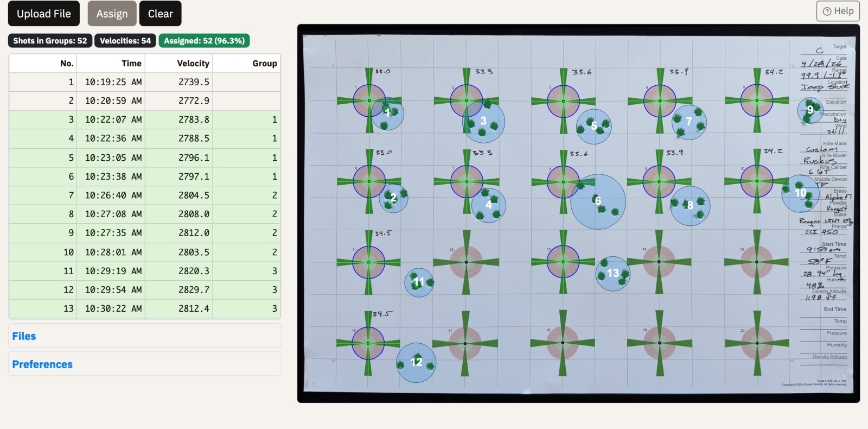Click the 10:29:54 AM time cell

(x=111, y=289)
